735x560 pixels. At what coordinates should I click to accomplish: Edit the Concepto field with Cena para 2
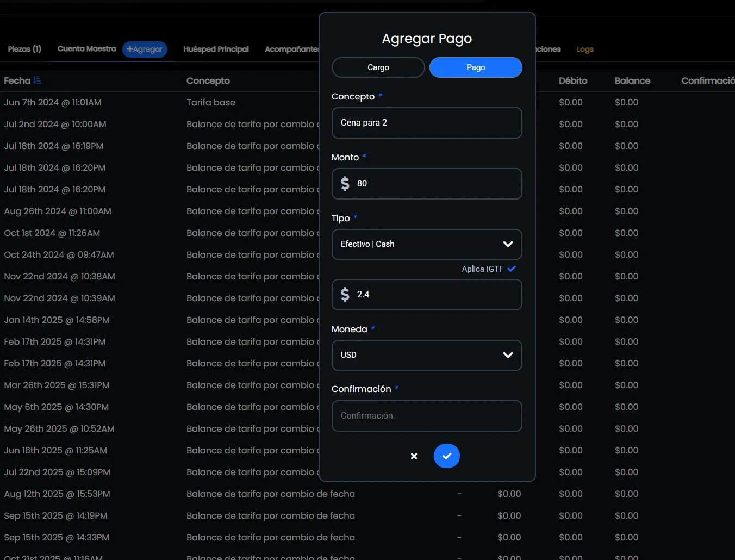point(427,122)
